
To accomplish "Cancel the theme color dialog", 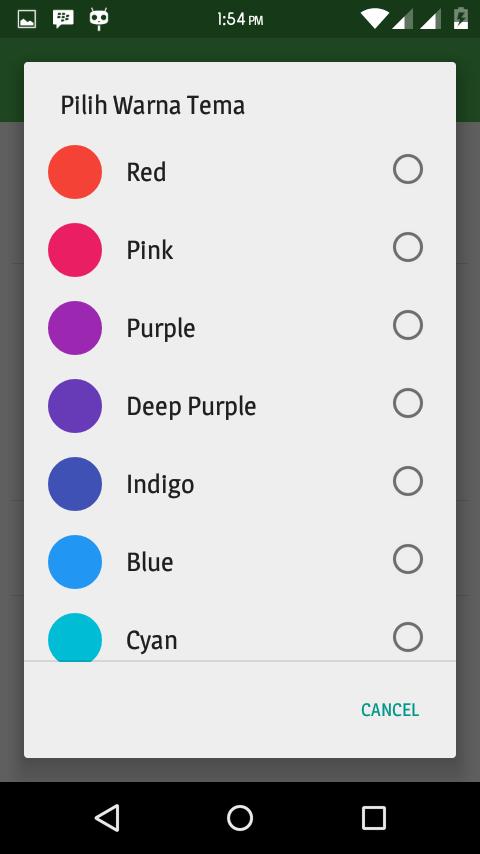I will [x=390, y=710].
